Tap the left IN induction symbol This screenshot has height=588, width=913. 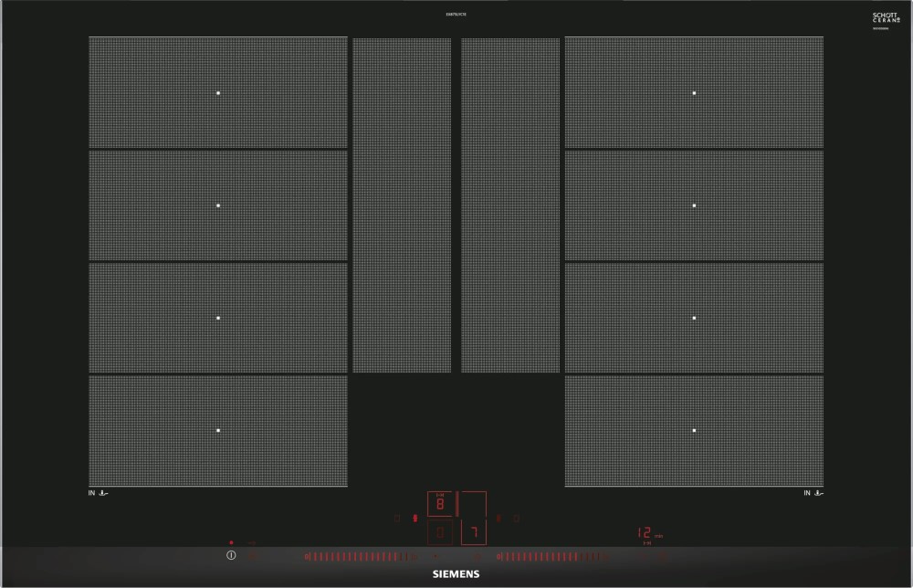pos(98,493)
